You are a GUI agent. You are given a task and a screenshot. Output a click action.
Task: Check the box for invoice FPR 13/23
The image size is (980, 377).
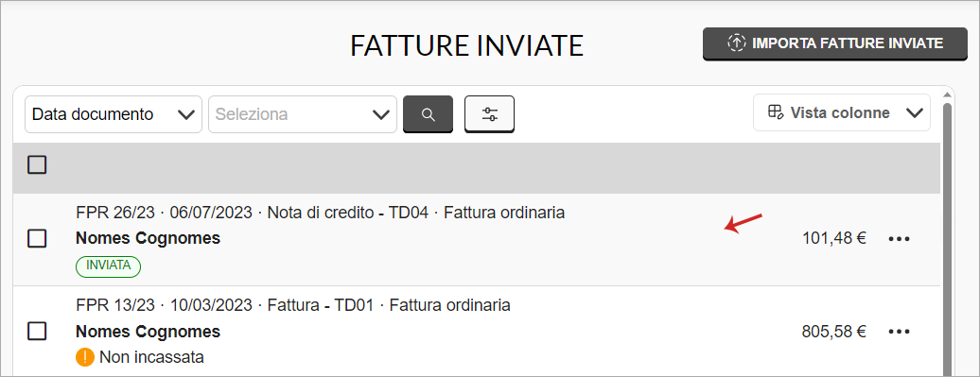[37, 332]
